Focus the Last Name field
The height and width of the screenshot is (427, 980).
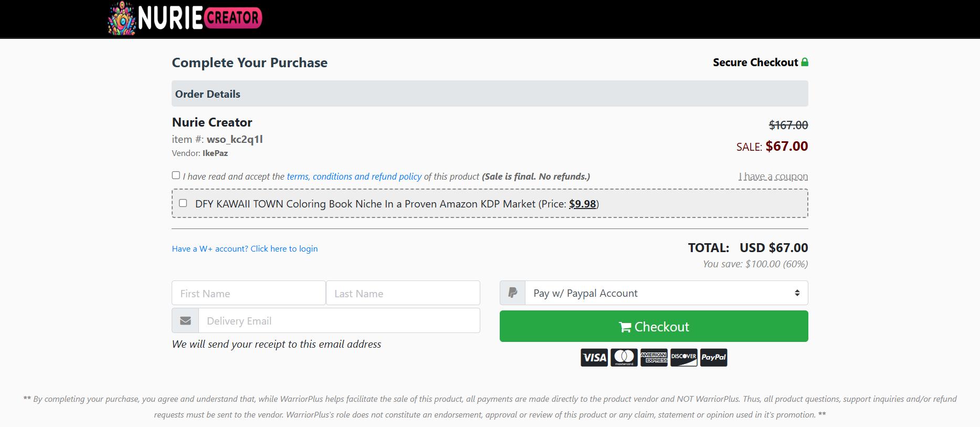tap(403, 293)
